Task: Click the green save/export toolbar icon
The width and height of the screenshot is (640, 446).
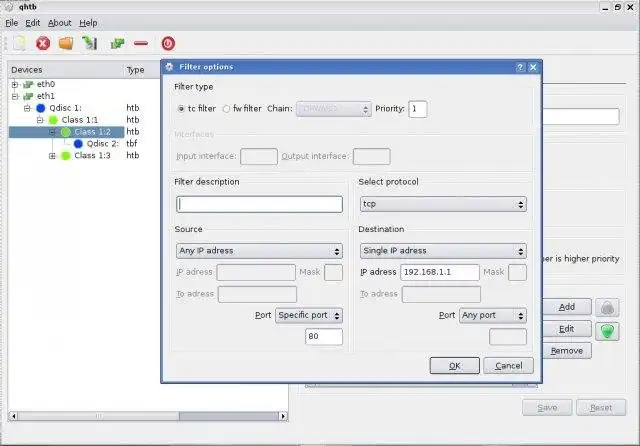Action: click(89, 43)
